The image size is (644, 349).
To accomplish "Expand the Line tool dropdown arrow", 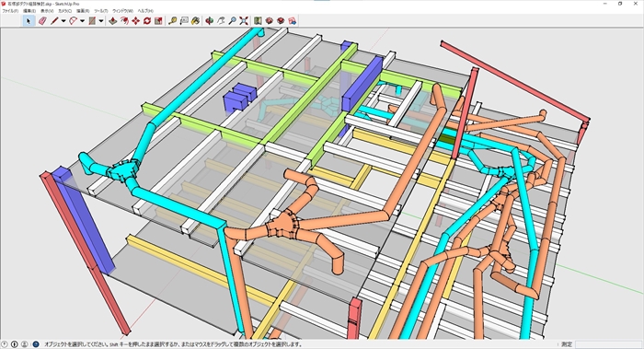I will pyautogui.click(x=63, y=21).
